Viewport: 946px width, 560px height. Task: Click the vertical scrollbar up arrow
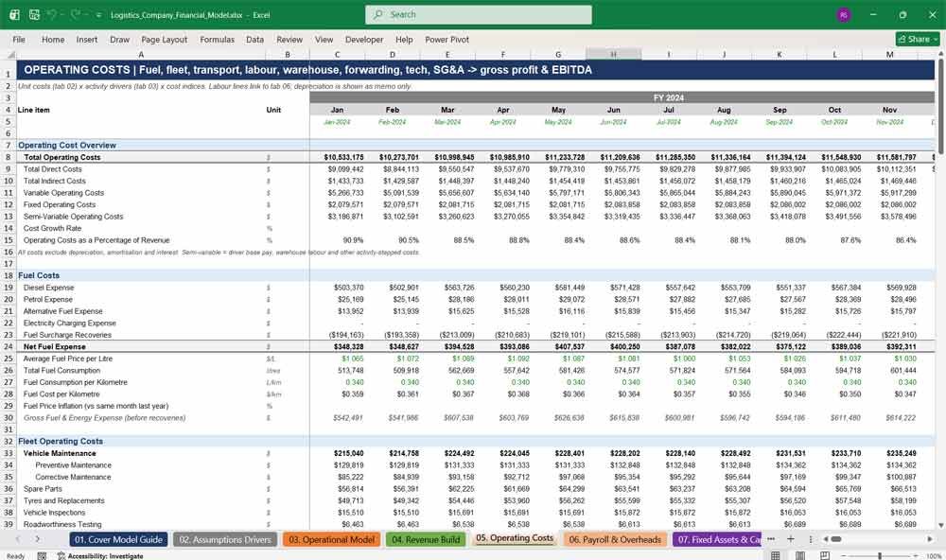pos(940,54)
